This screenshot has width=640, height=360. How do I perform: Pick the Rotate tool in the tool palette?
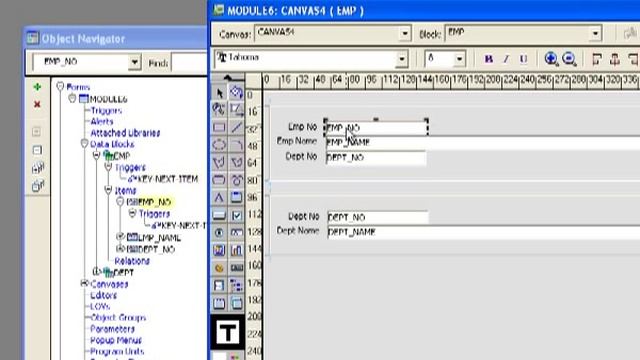(236, 93)
